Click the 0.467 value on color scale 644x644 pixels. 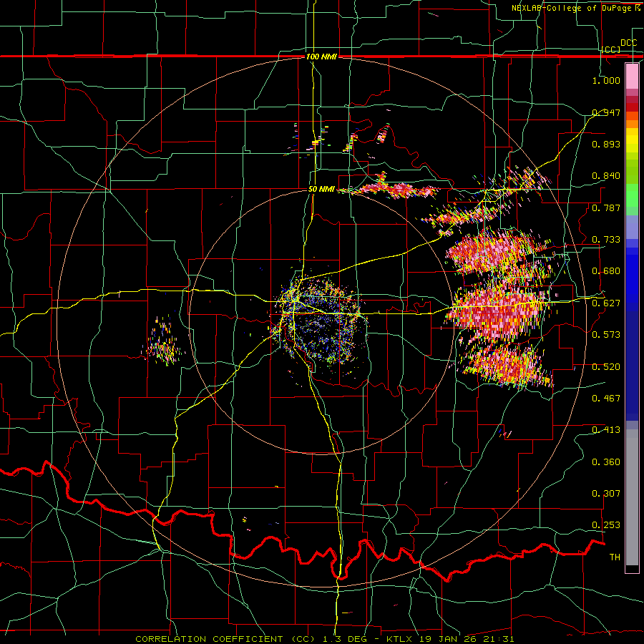coord(606,399)
